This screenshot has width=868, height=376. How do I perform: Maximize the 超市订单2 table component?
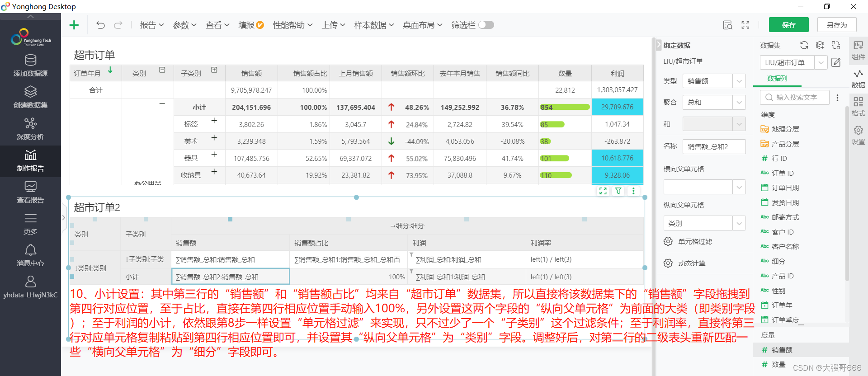(603, 191)
